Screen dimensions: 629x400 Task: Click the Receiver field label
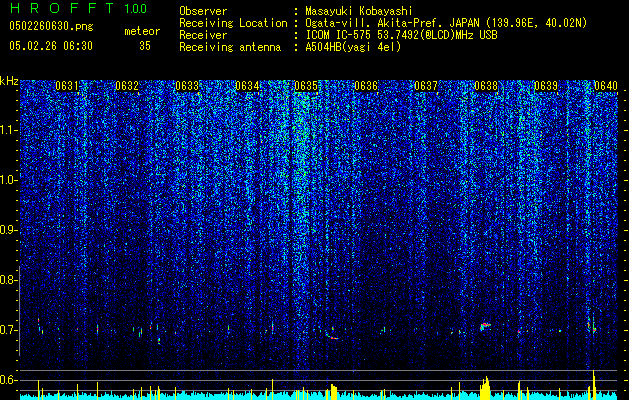203,35
